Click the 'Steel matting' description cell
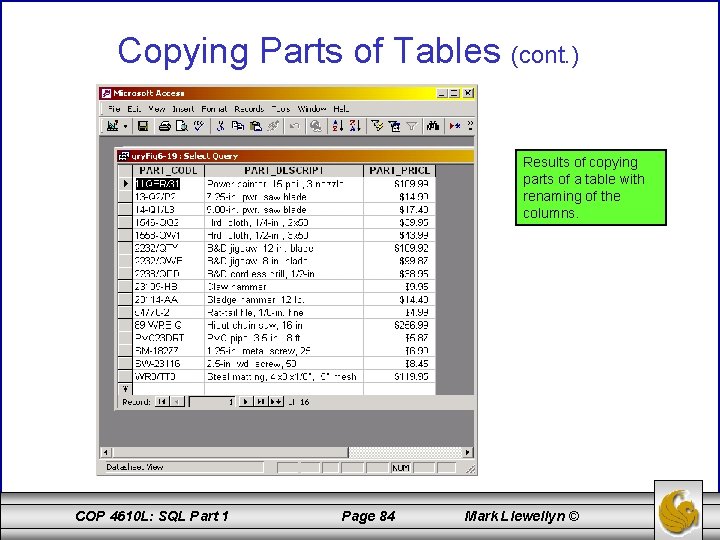 284,377
